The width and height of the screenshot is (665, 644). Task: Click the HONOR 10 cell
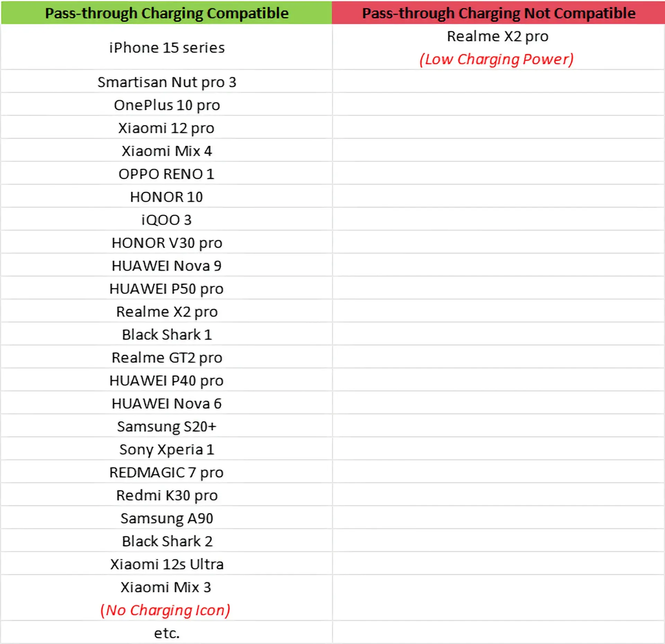[x=167, y=197]
